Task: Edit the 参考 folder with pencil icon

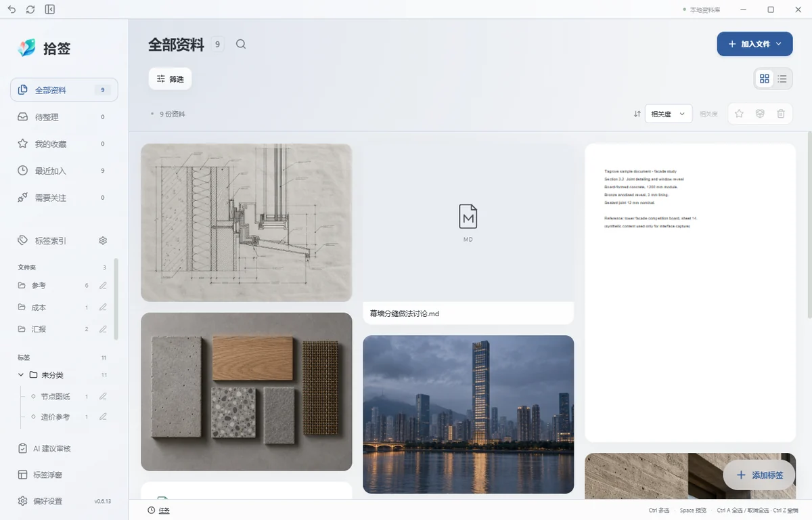Action: [x=103, y=286]
